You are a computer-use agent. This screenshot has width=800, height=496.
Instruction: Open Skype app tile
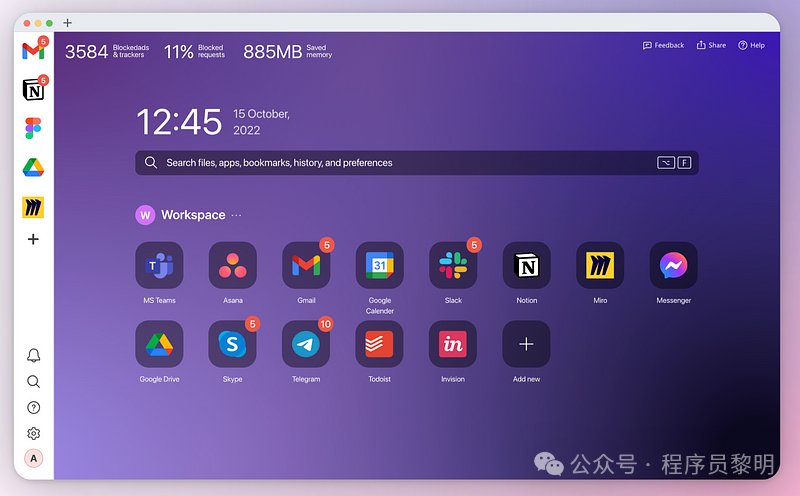[233, 344]
